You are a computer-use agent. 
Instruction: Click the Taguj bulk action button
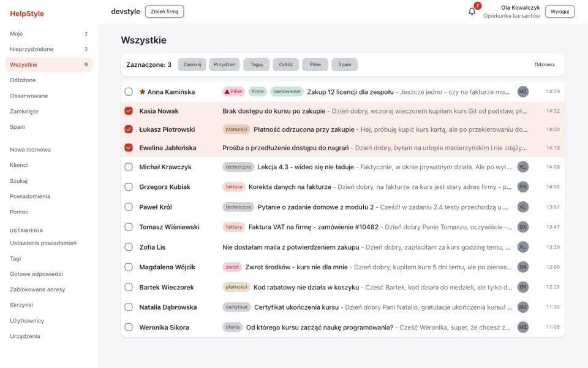pos(257,64)
